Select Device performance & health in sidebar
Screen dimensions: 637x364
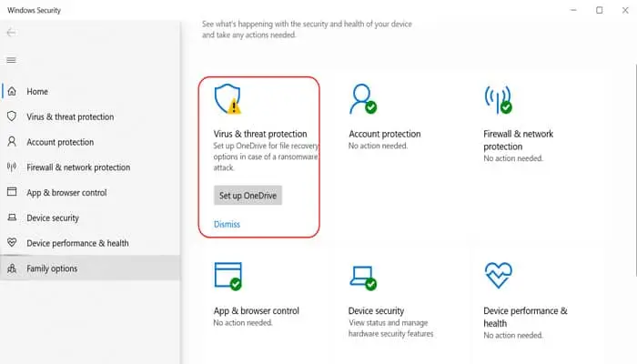(77, 243)
